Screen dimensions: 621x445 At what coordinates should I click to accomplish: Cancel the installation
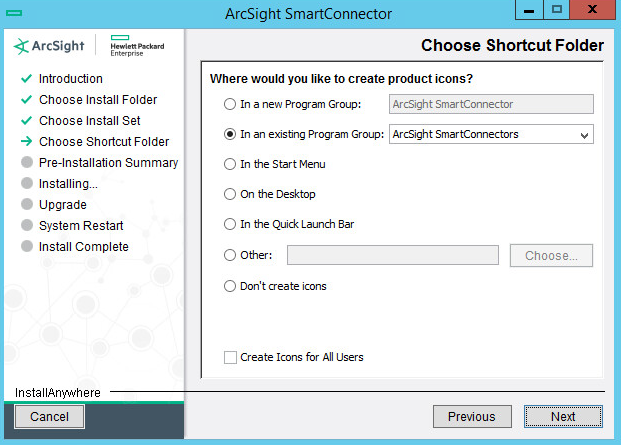click(x=50, y=416)
